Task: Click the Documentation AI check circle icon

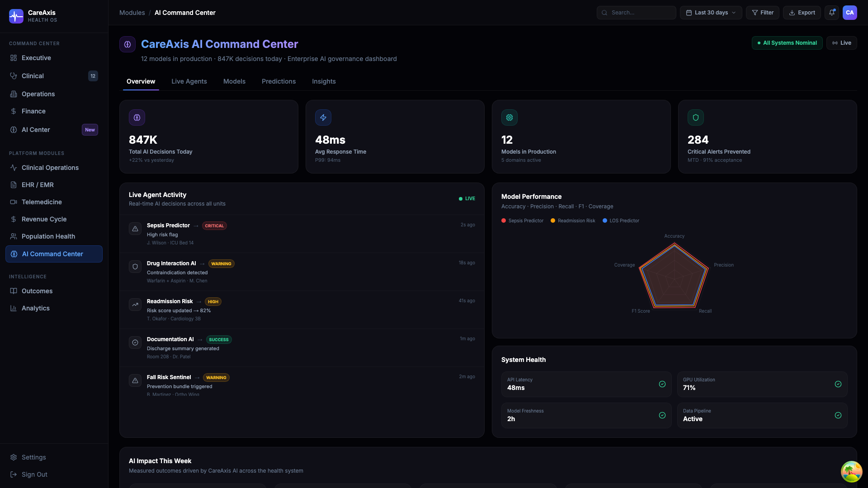Action: 135,343
